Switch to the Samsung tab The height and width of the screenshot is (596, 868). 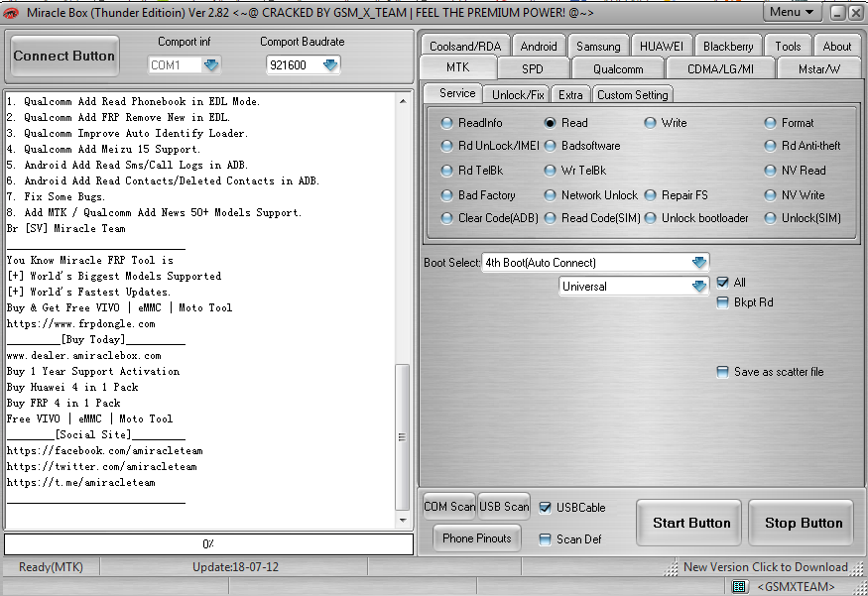click(x=598, y=46)
